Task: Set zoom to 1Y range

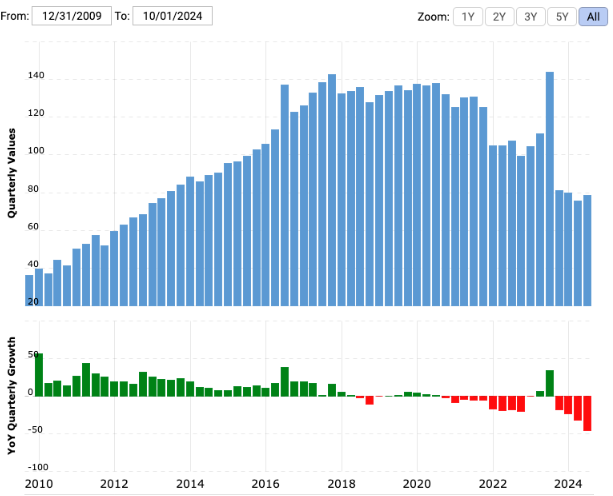Action: [x=466, y=17]
